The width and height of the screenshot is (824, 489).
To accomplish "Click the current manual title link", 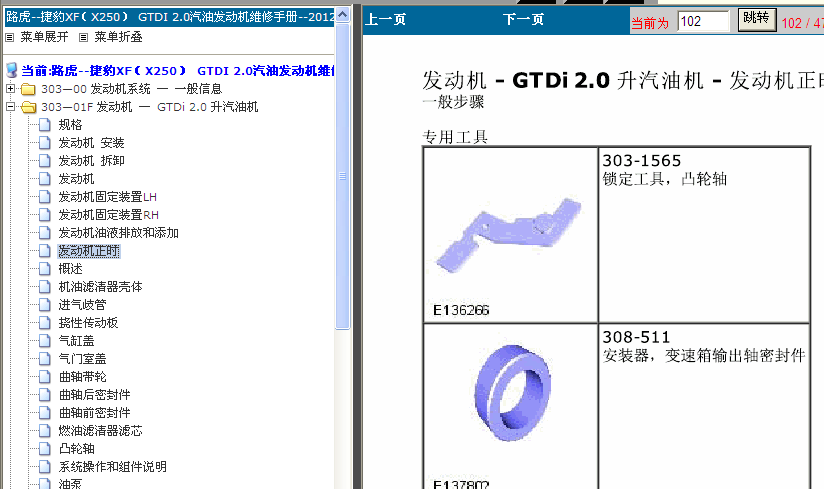I will click(x=177, y=70).
